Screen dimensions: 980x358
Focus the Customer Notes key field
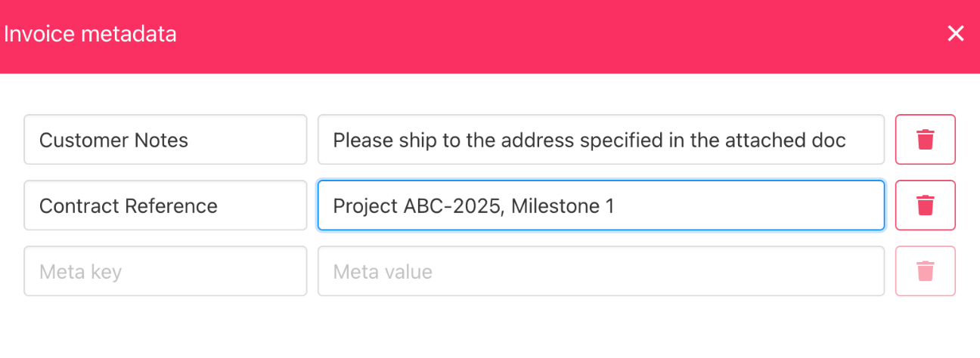[x=166, y=140]
